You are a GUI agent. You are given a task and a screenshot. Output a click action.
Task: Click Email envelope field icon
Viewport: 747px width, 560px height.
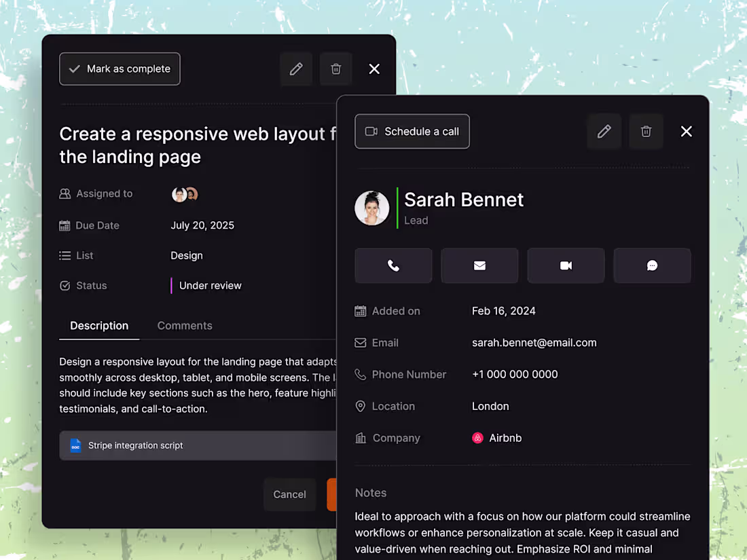pyautogui.click(x=361, y=343)
